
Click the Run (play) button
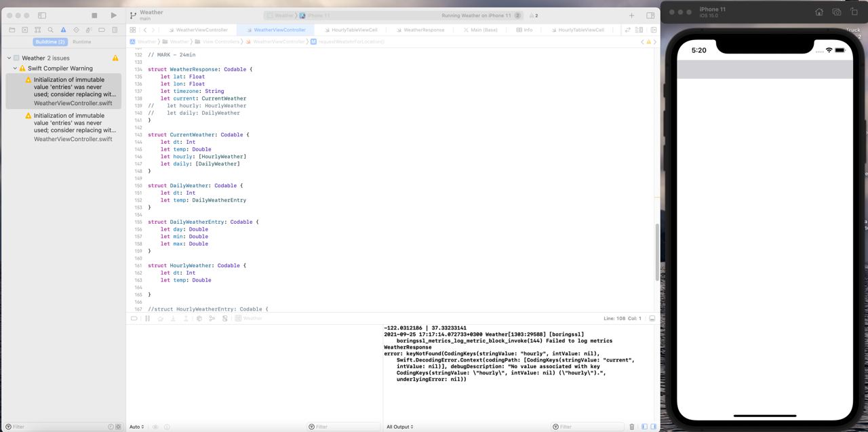(113, 15)
